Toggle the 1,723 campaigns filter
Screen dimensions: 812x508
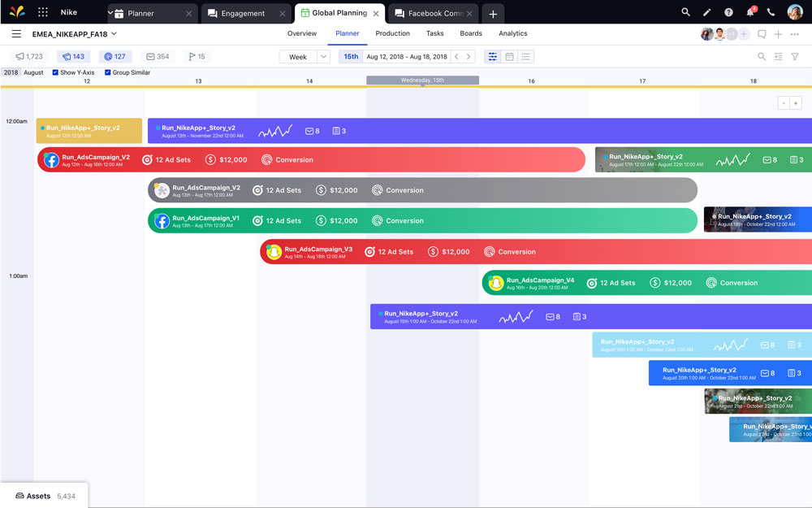pos(29,57)
